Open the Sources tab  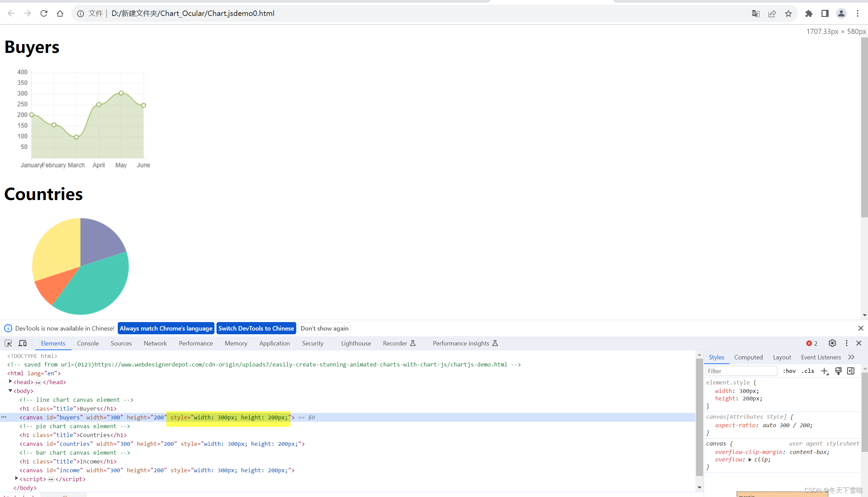(121, 343)
